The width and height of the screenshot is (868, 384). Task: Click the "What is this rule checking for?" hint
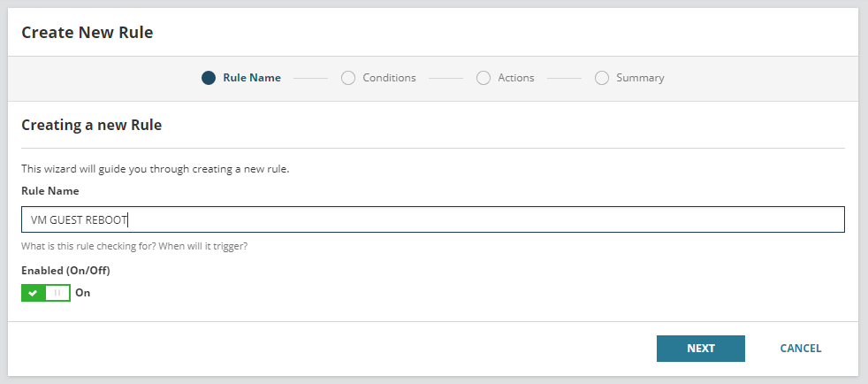[134, 245]
